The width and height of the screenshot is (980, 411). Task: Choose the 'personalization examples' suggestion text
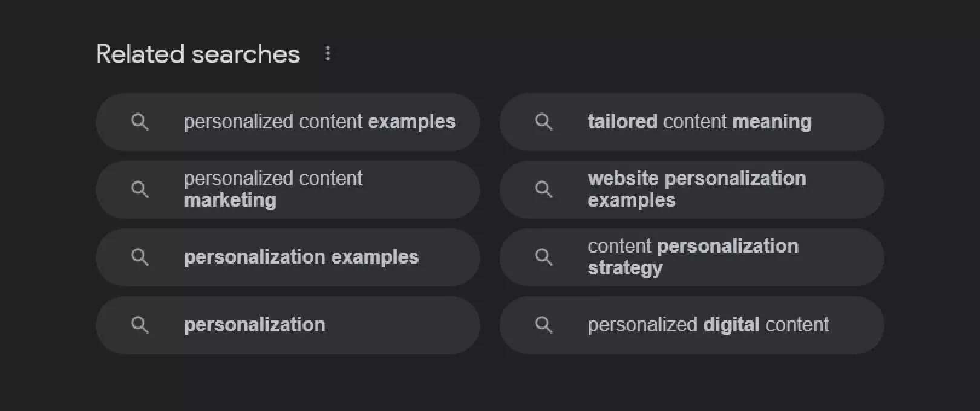pos(301,257)
